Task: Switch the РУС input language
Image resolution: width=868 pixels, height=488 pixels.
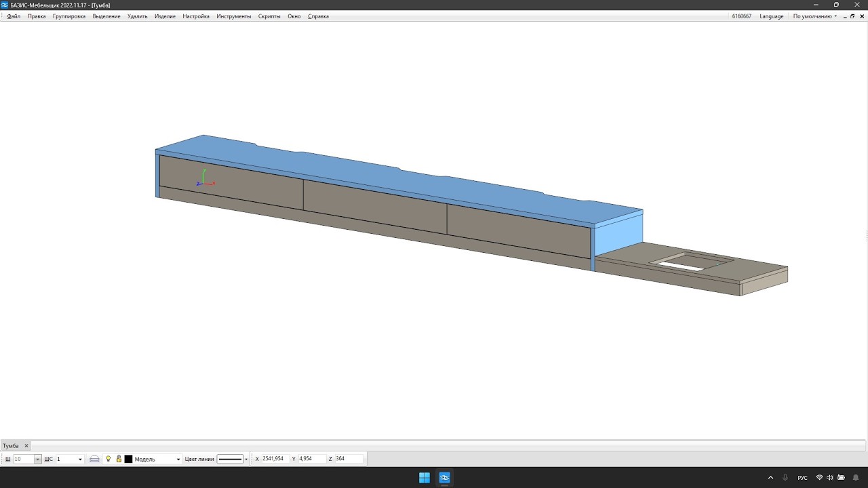Action: click(802, 478)
